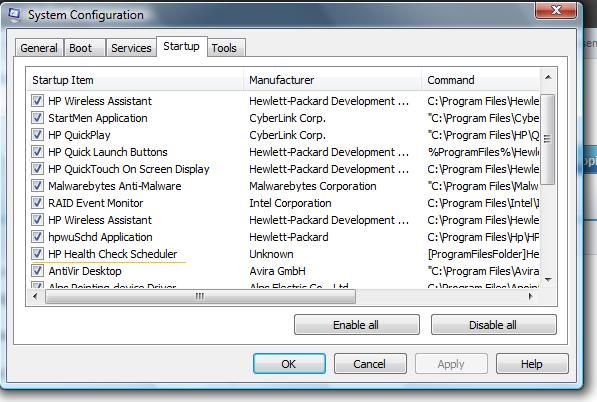Uncheck the StartMen Application checkbox

tap(37, 118)
